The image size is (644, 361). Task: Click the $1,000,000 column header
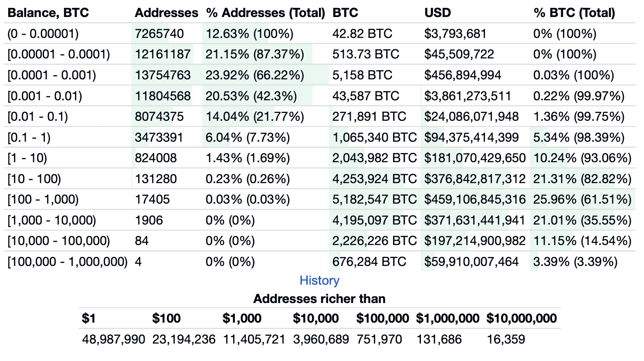click(x=447, y=318)
